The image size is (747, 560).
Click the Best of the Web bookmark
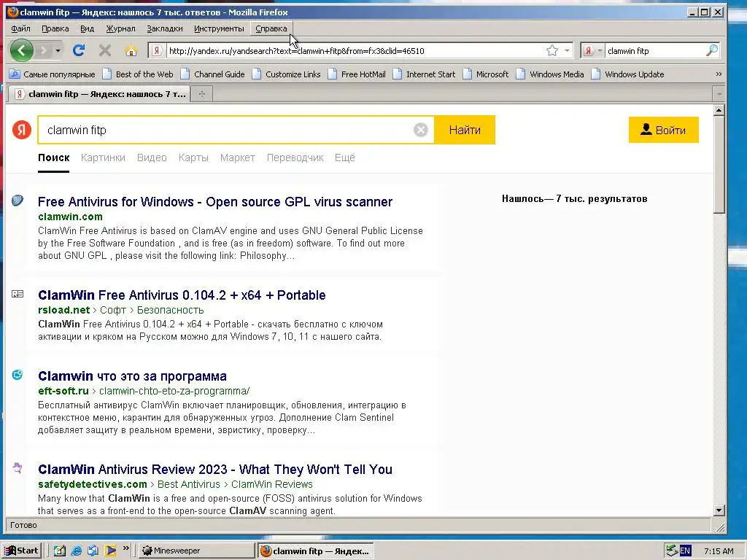139,74
